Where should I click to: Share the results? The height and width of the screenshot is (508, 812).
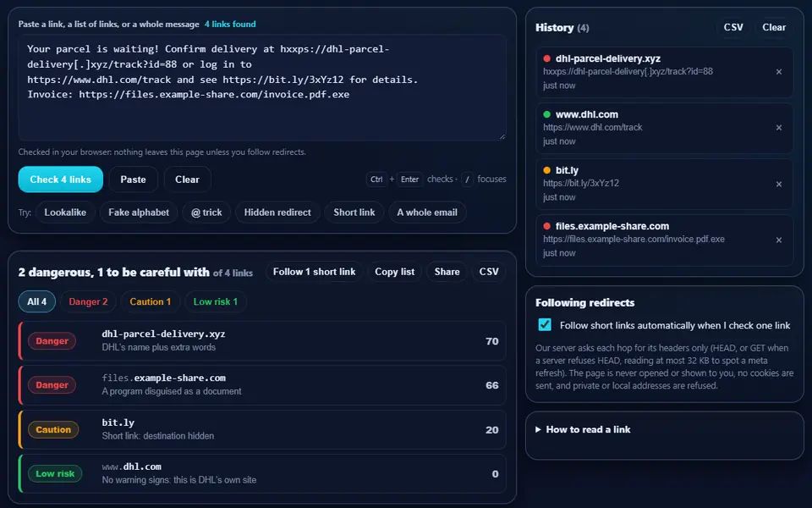[447, 272]
